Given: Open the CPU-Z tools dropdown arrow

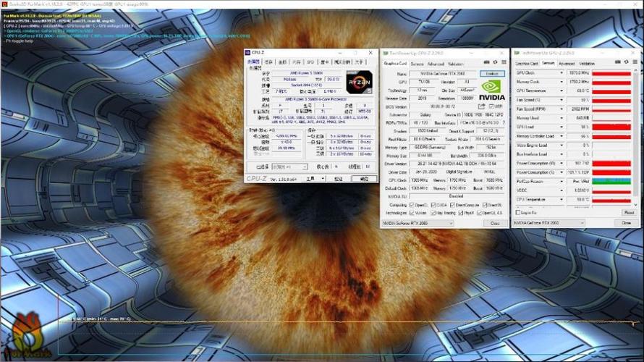Looking at the screenshot, I should (323, 179).
